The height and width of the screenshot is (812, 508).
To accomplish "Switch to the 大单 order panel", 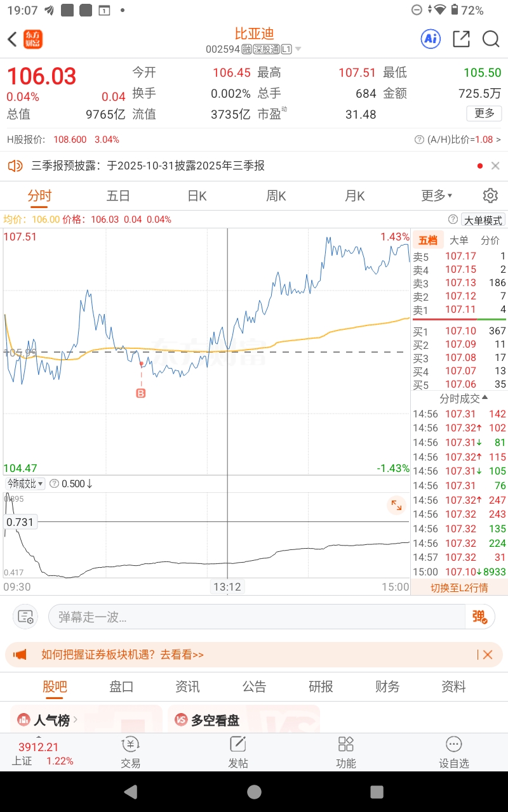I will coord(459,240).
